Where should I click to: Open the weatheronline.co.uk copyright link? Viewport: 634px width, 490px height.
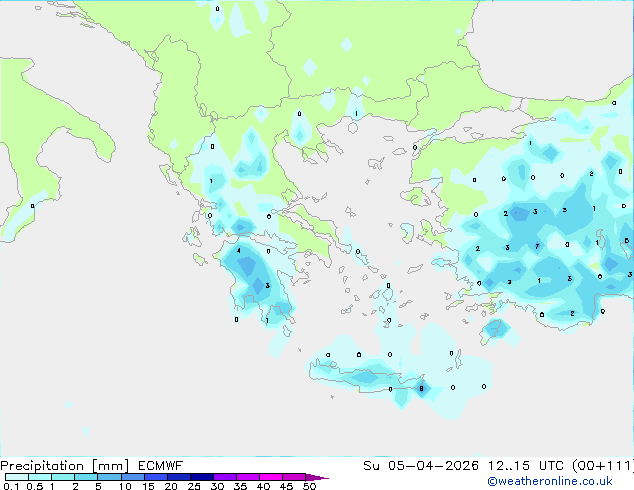pyautogui.click(x=550, y=481)
